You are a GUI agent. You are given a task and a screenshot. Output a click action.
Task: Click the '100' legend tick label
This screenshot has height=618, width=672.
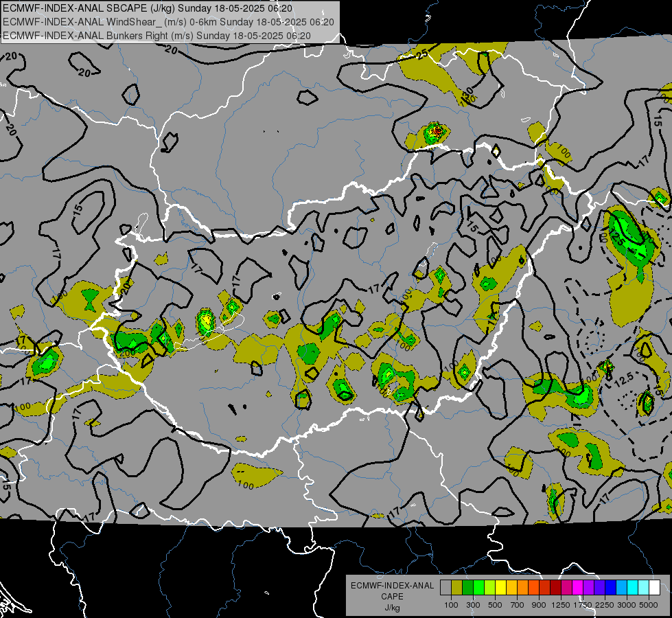451,605
